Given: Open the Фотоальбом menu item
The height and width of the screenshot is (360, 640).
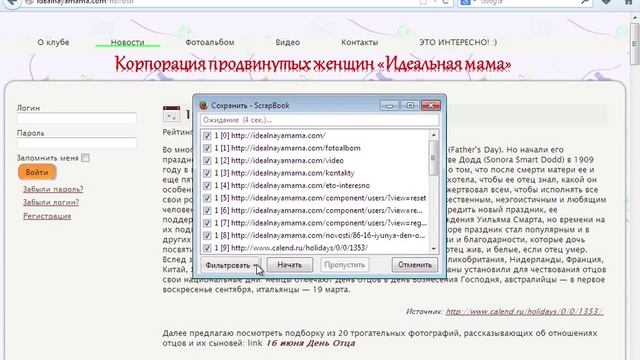Looking at the screenshot, I should click(x=210, y=42).
